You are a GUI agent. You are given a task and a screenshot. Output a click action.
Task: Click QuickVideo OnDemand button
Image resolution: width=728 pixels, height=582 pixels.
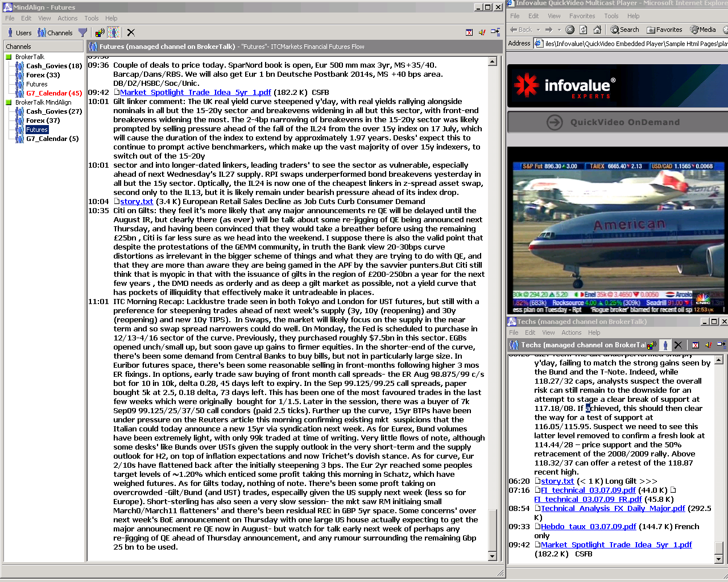click(x=617, y=122)
